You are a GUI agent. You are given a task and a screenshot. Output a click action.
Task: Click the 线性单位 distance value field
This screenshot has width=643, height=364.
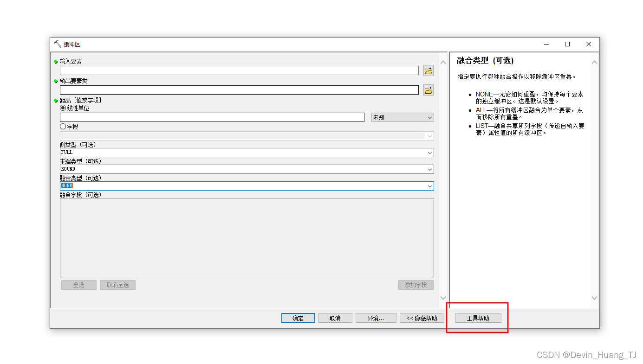[212, 117]
